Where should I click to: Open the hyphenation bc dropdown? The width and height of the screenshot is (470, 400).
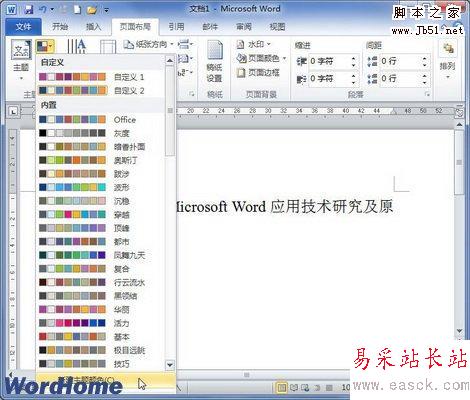pyautogui.click(x=185, y=73)
